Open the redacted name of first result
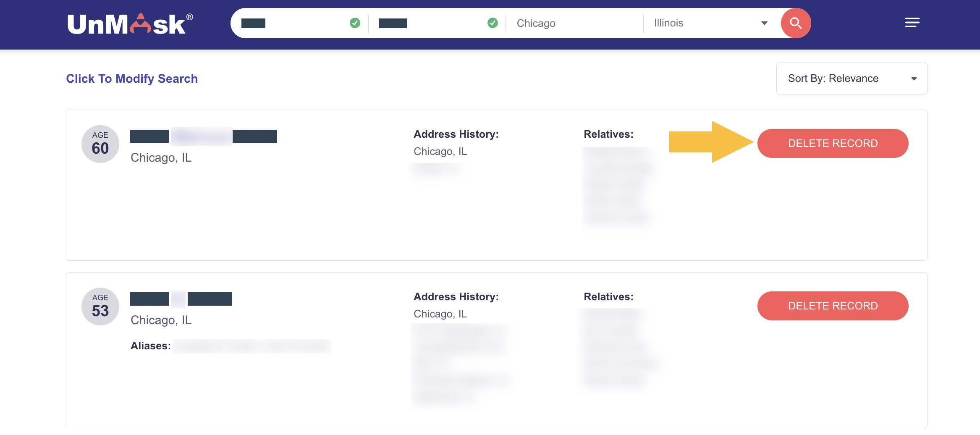The image size is (980, 435). click(x=204, y=136)
